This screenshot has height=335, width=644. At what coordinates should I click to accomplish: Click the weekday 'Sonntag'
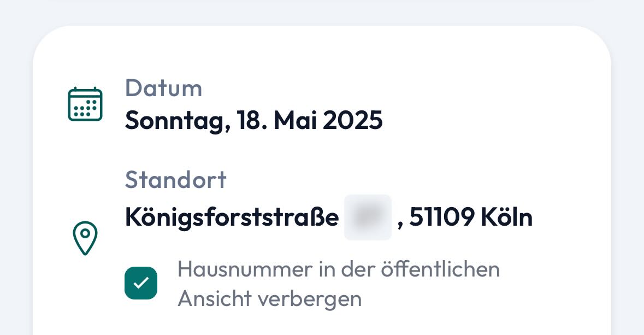pyautogui.click(x=175, y=121)
